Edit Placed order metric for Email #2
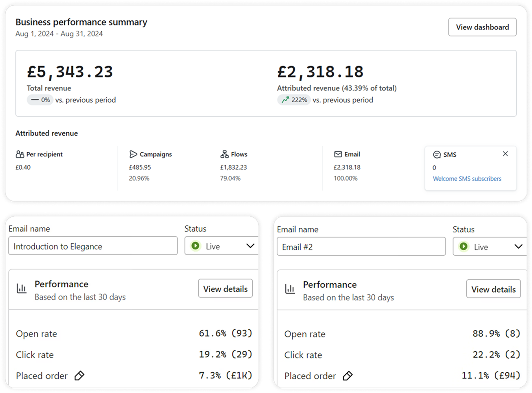 (347, 376)
